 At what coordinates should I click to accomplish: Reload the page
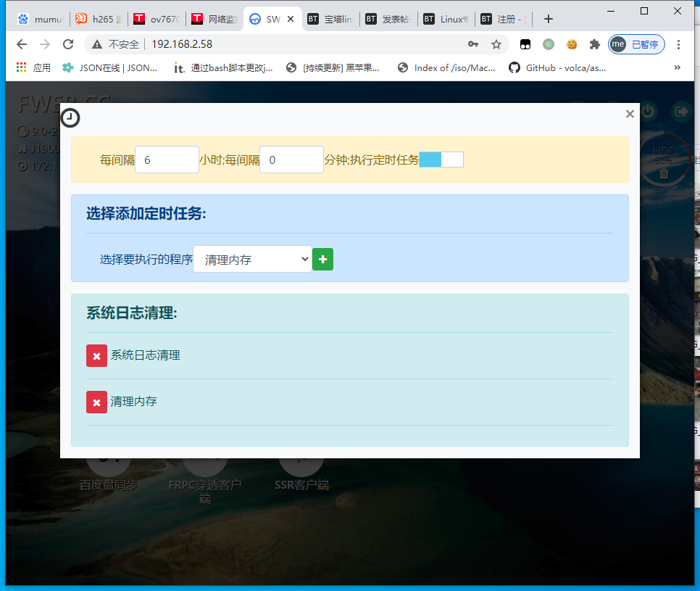[68, 44]
